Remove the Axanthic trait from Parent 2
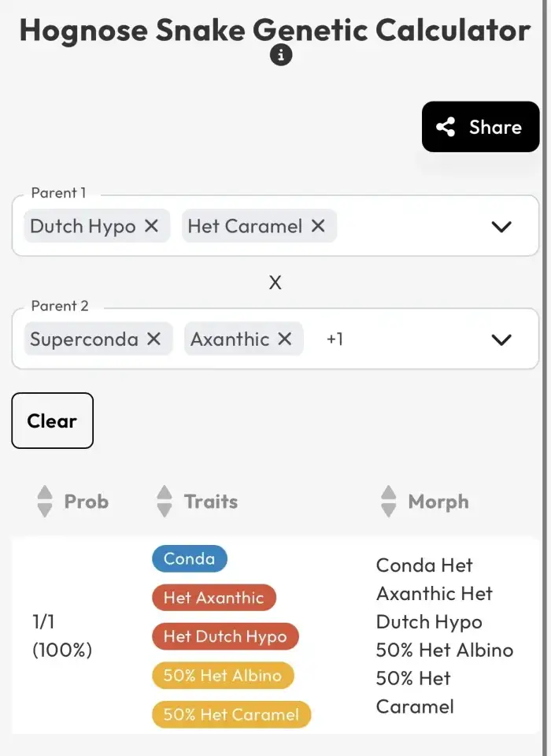Image resolution: width=551 pixels, height=756 pixels. pyautogui.click(x=285, y=339)
